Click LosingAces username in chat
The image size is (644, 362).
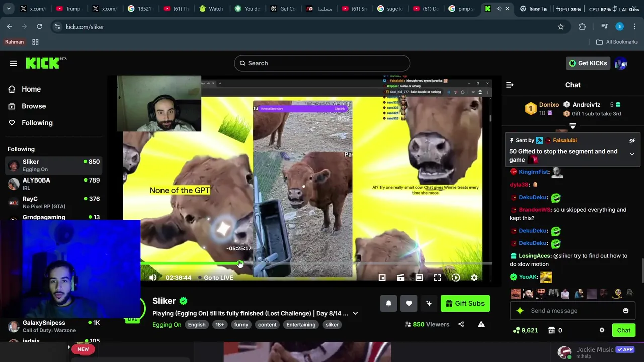tap(535, 256)
